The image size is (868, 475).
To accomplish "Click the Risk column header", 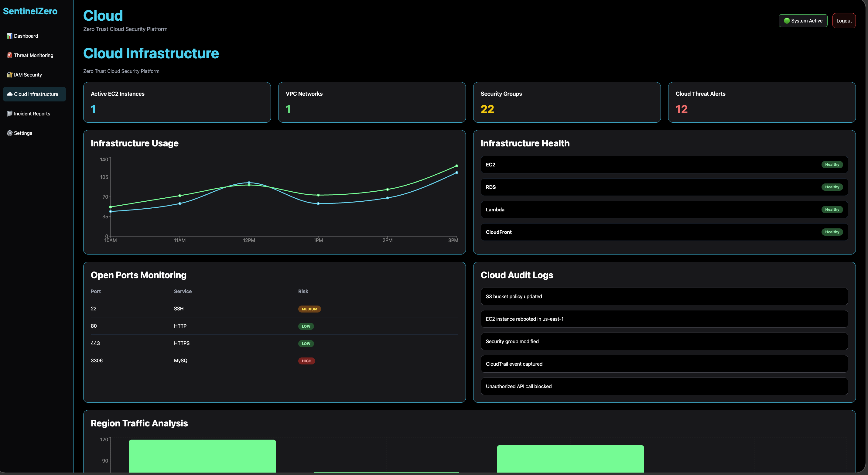I will tap(303, 291).
